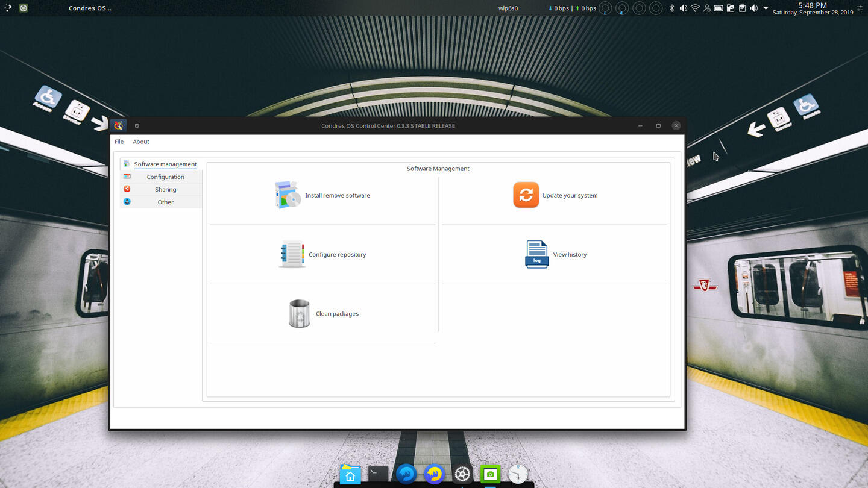Open View history log

[x=555, y=254]
